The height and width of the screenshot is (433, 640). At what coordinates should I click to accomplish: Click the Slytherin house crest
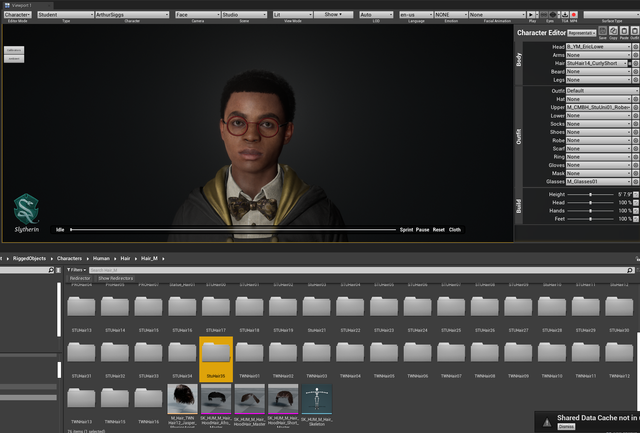(x=27, y=209)
